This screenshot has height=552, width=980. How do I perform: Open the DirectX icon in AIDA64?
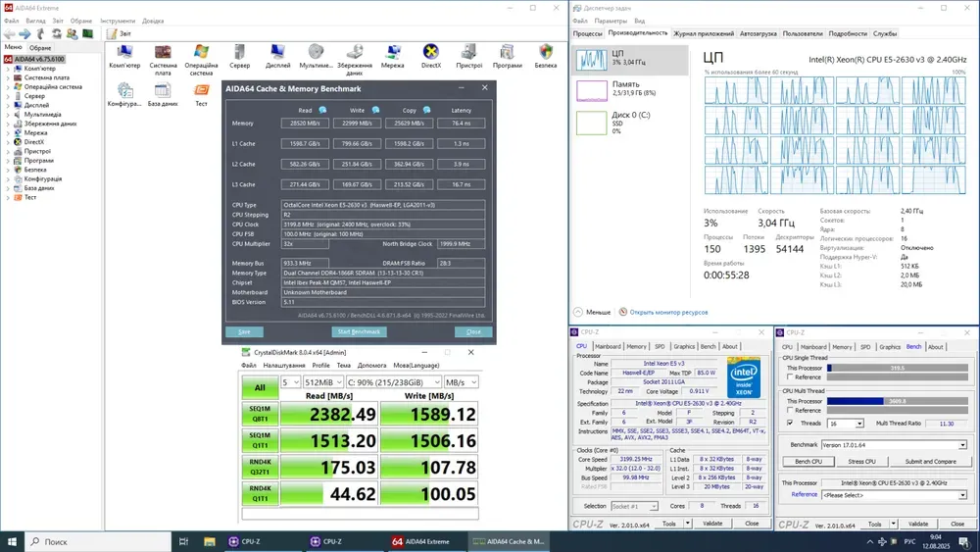pos(430,53)
